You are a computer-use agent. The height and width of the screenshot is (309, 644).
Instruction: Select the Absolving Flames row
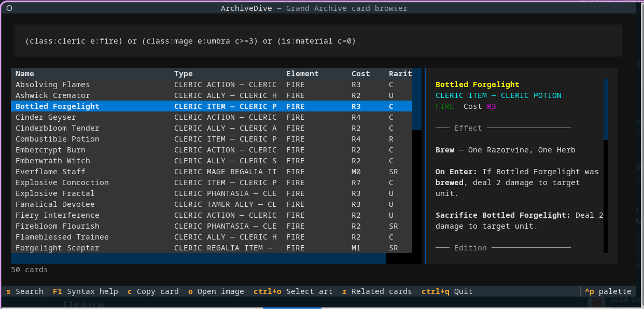click(x=212, y=85)
